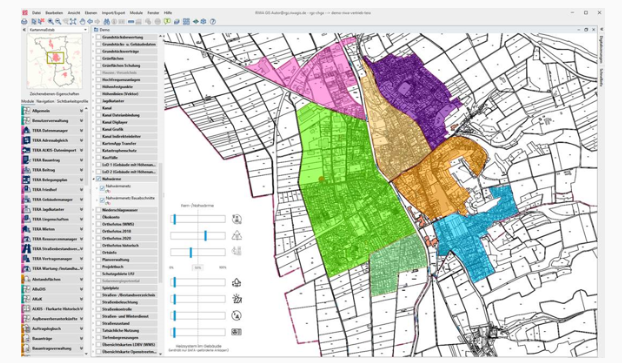Open the help question mark icon
This screenshot has height=363, width=622.
tap(213, 22)
